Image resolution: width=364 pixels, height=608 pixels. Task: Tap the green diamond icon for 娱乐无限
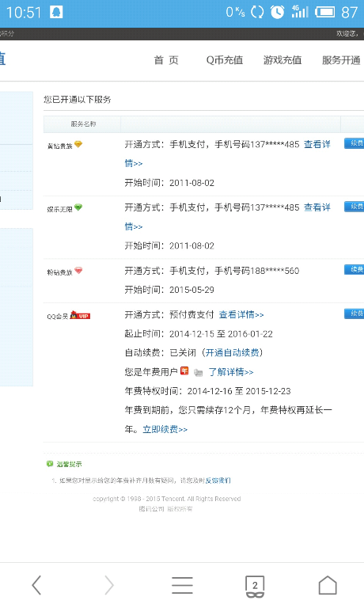(x=78, y=207)
